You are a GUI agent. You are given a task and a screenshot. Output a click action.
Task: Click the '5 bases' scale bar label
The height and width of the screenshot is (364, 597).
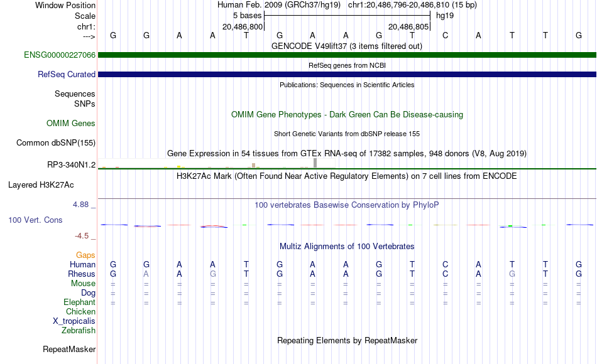point(248,16)
